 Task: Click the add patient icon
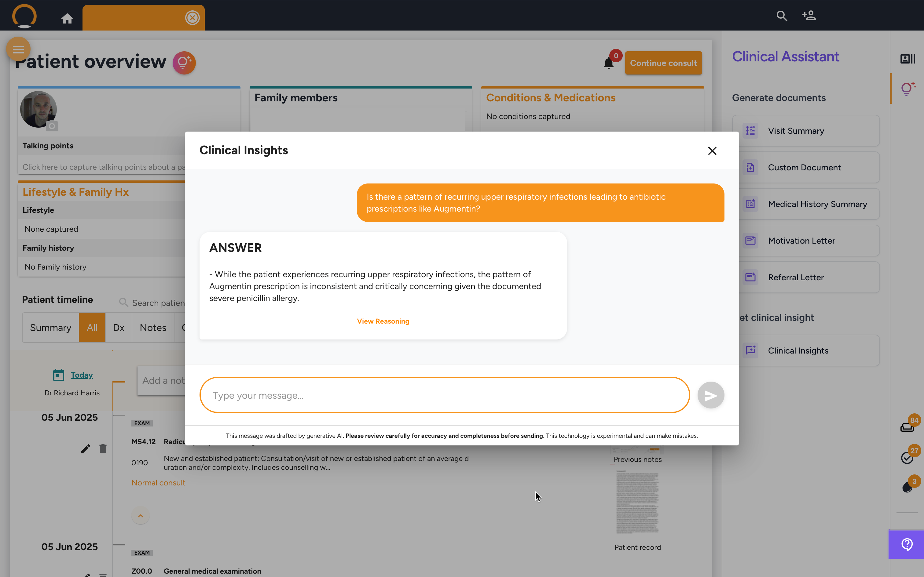tap(809, 16)
